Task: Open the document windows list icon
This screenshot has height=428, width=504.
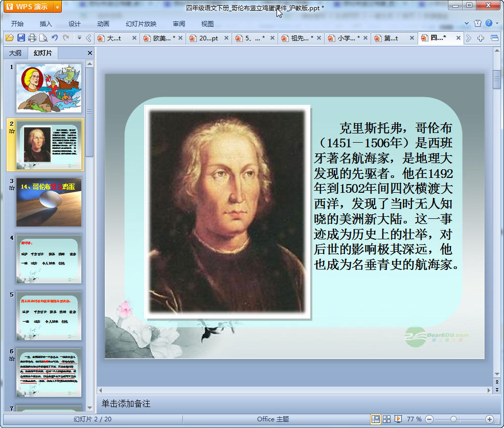Action: coord(494,38)
